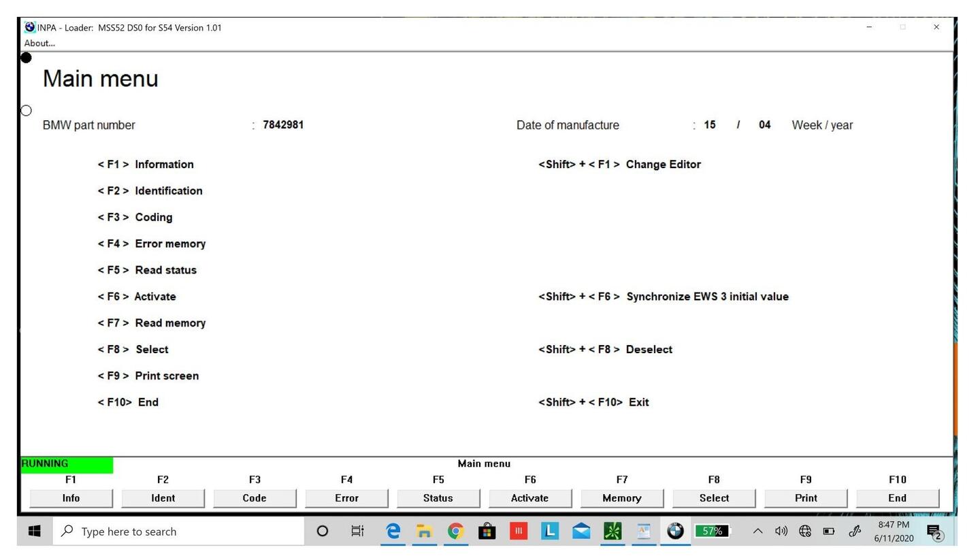Open the Microsoft Store taskbar icon
Image resolution: width=980 pixels, height=560 pixels.
click(487, 531)
